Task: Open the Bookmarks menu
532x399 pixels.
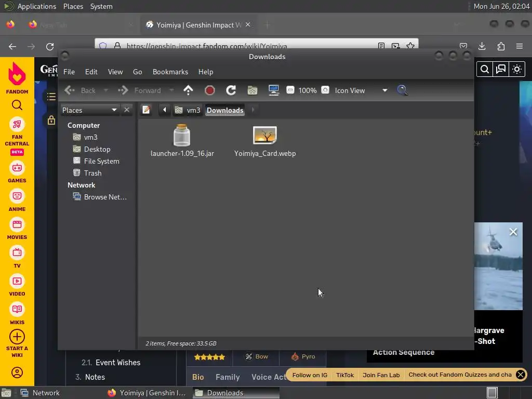Action: click(x=170, y=72)
